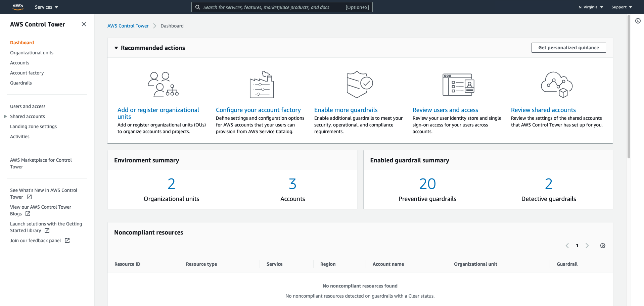This screenshot has height=306, width=644.
Task: Click external link icon beside feedback panel
Action: pos(67,241)
